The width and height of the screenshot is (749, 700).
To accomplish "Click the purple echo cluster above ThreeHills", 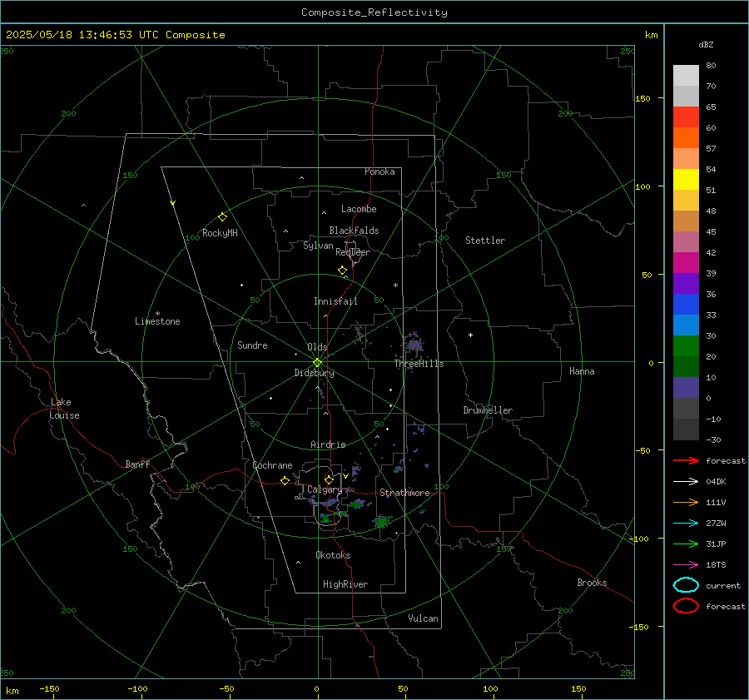I will (414, 344).
